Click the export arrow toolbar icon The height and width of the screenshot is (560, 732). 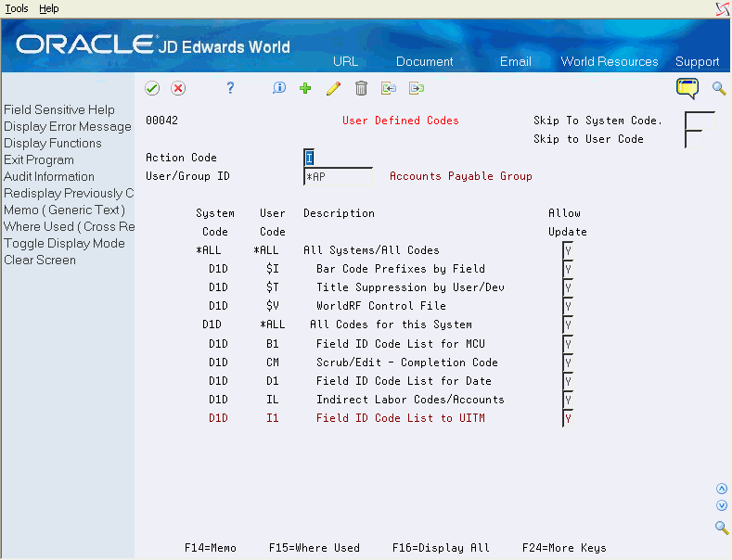[x=417, y=88]
